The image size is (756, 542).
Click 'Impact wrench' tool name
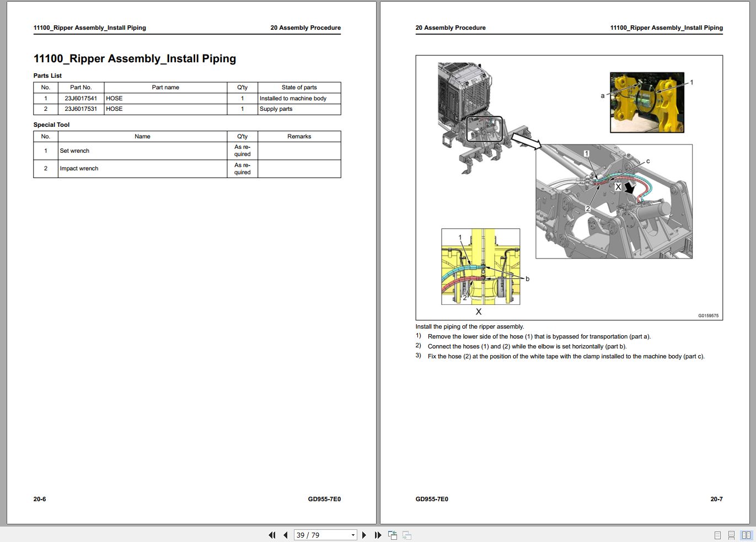click(x=79, y=168)
